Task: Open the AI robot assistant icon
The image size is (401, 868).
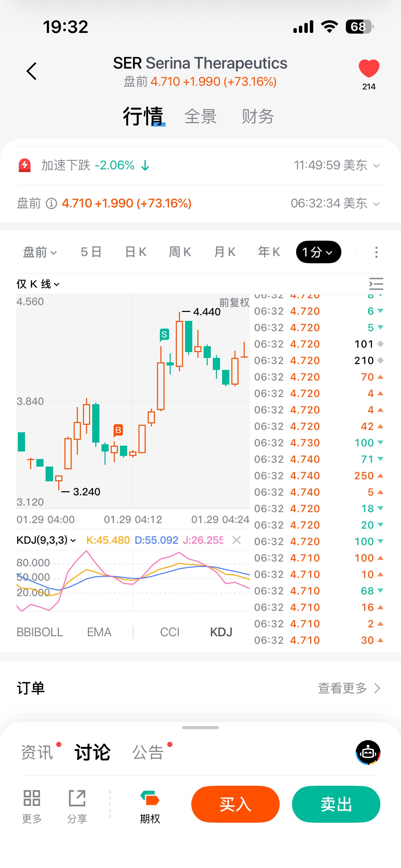Action: [368, 752]
